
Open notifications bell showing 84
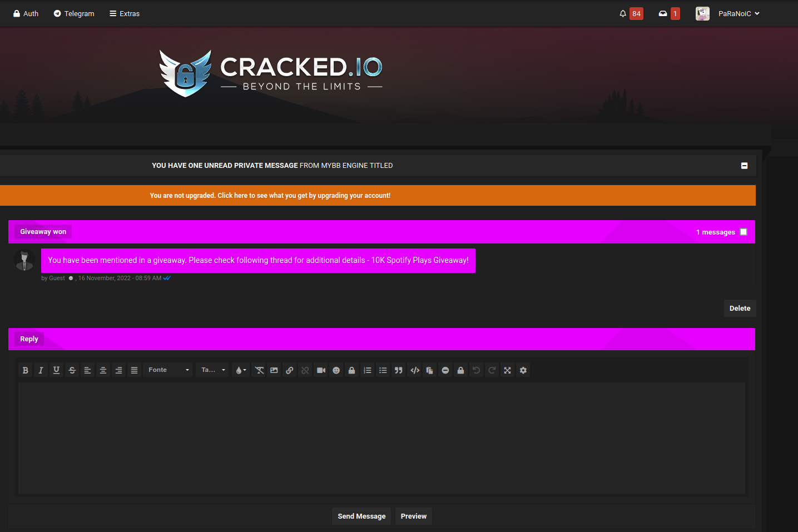tap(631, 13)
